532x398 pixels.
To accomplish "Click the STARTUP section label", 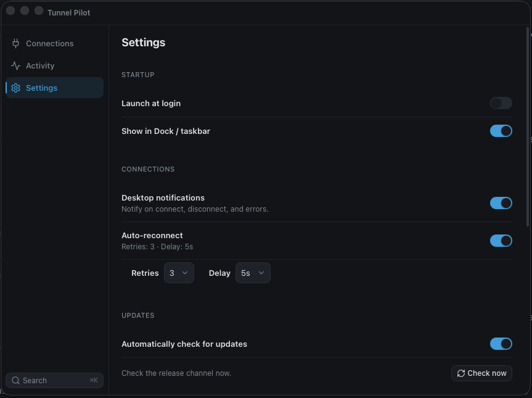I will [137, 75].
